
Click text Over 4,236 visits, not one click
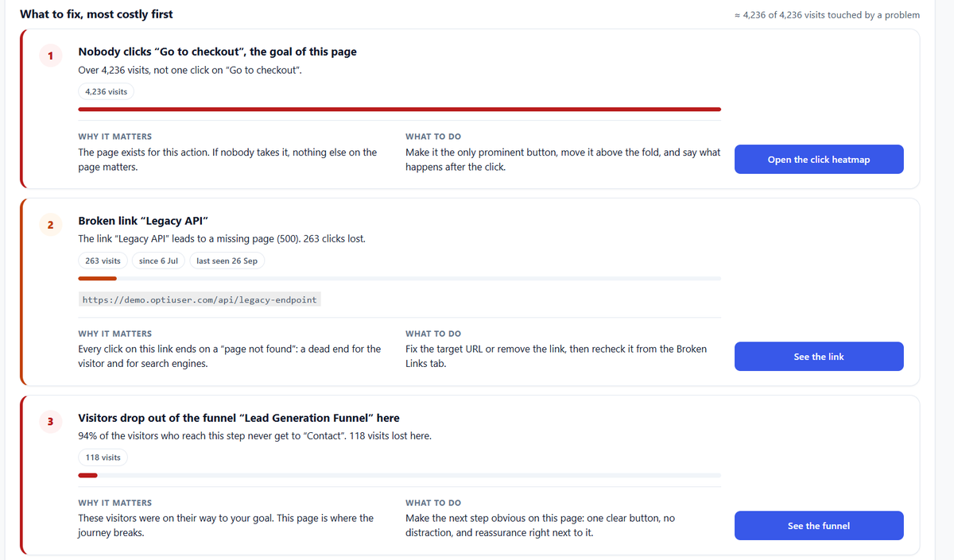(190, 71)
